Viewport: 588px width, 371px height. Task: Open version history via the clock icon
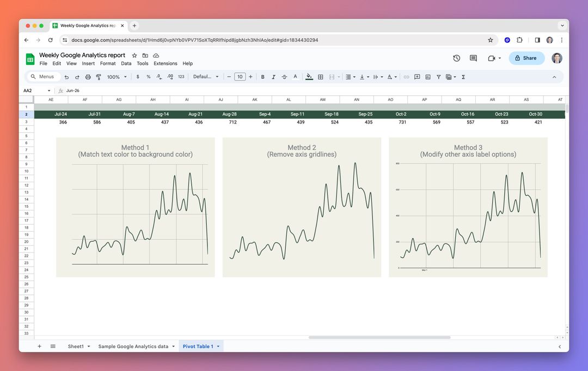456,58
